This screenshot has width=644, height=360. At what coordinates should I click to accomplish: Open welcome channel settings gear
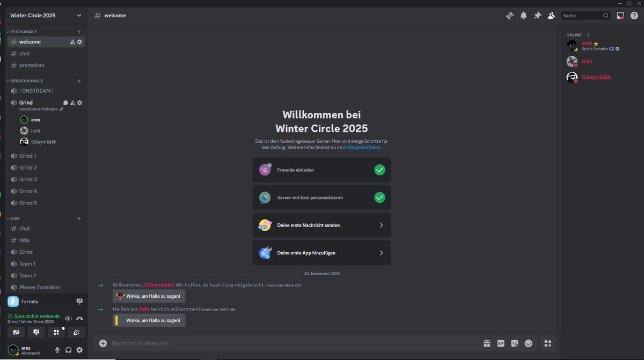[x=79, y=42]
